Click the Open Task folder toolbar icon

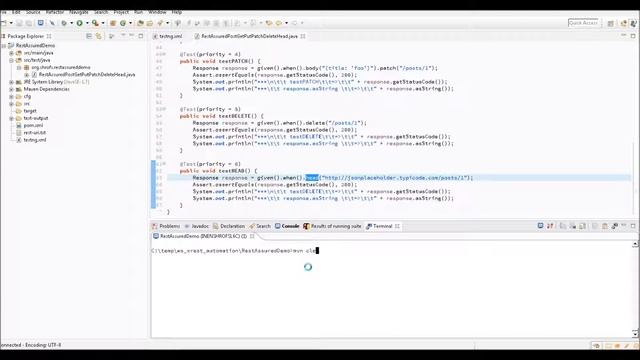150,23
